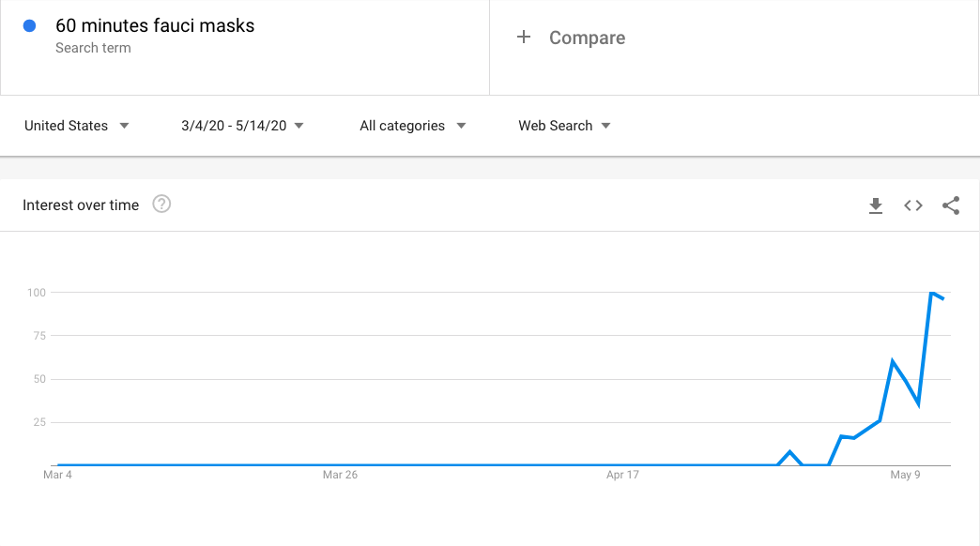Image resolution: width=980 pixels, height=546 pixels.
Task: Click the May 9 axis label
Action: click(x=905, y=475)
